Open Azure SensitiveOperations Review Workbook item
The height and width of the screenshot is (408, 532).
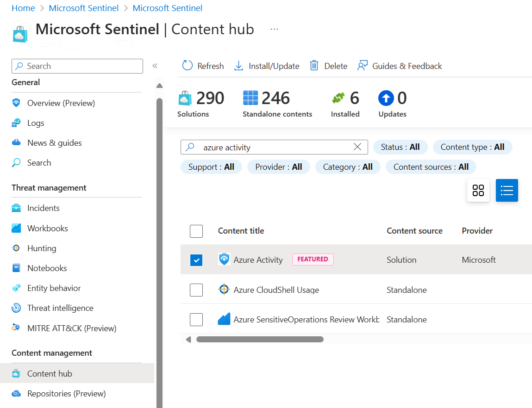(x=306, y=320)
